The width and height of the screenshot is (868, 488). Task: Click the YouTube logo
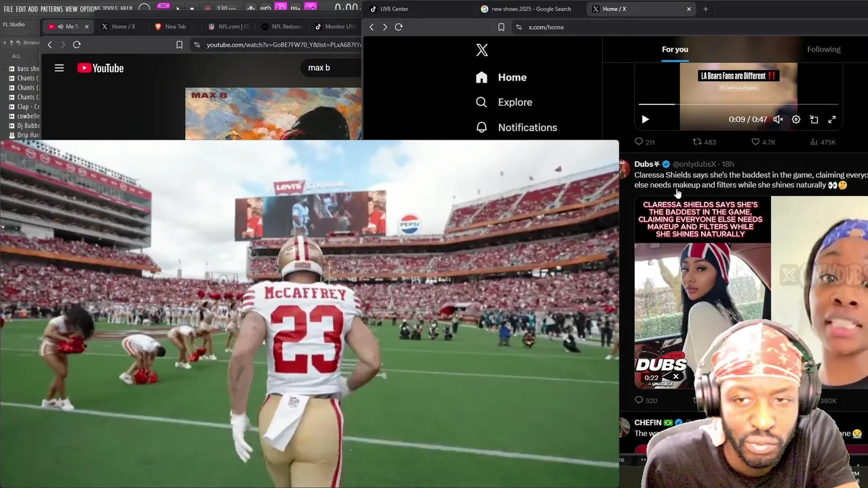pyautogui.click(x=100, y=68)
